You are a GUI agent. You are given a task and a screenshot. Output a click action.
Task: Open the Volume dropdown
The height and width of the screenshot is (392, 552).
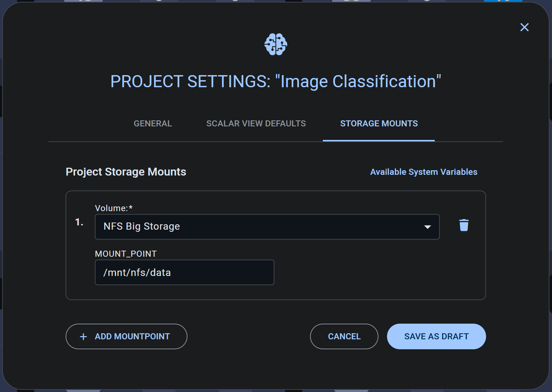click(267, 227)
